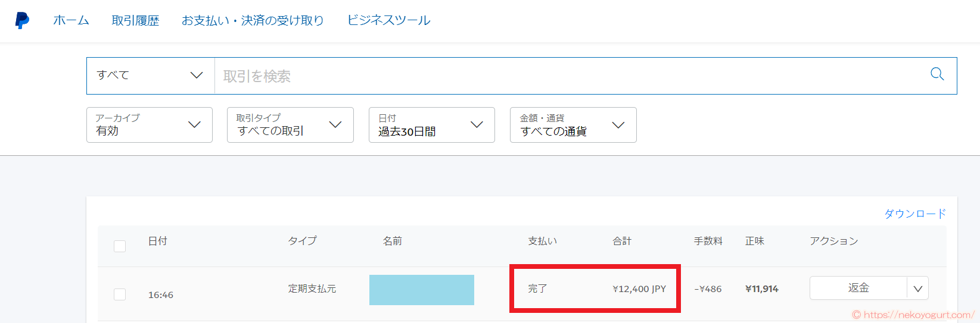Click the 正味 column header
The width and height of the screenshot is (980, 323).
[755, 241]
